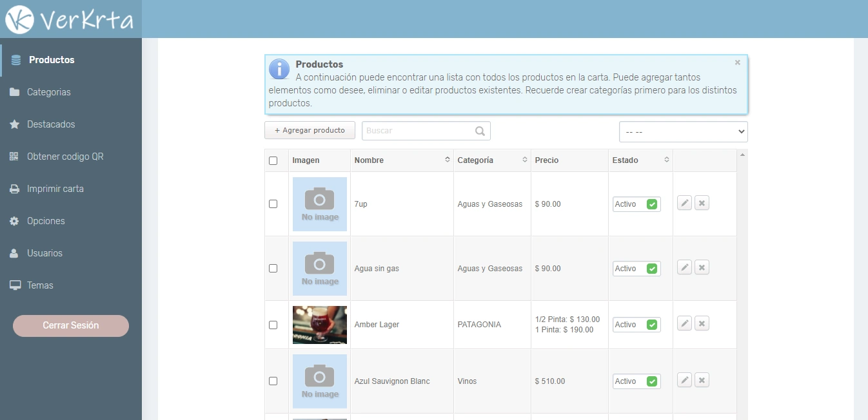This screenshot has width=868, height=420.
Task: Click the Agregar producto button
Action: pyautogui.click(x=310, y=130)
